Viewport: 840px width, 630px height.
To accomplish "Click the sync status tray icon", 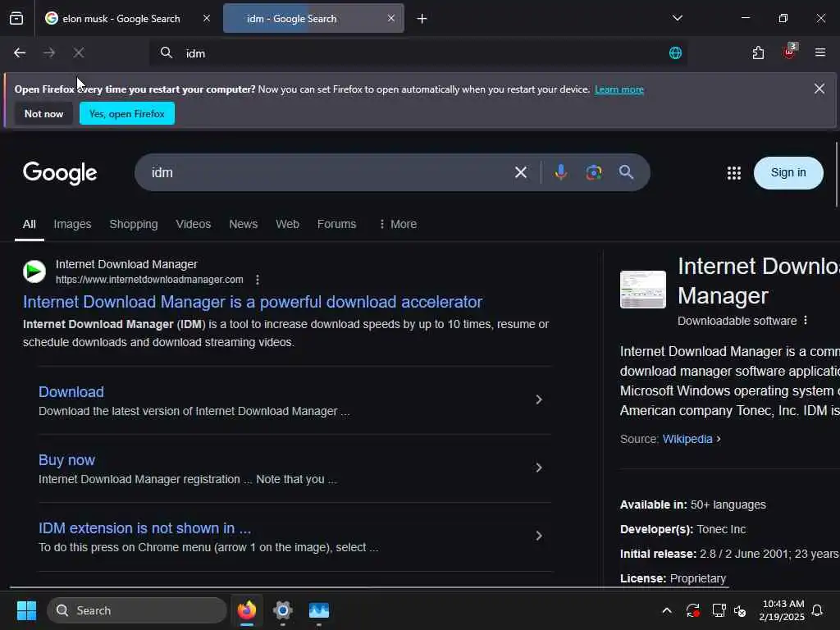I will pyautogui.click(x=692, y=610).
